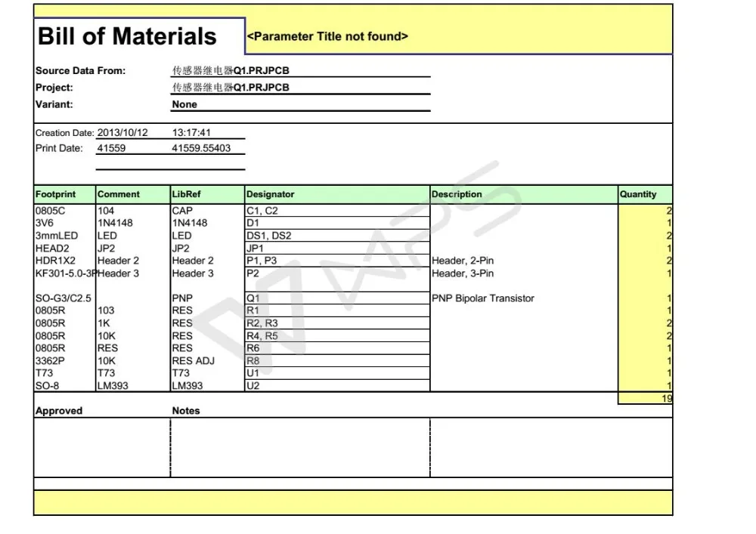Click the 'Project:' label
Screen dimensions: 756x534
click(54, 88)
